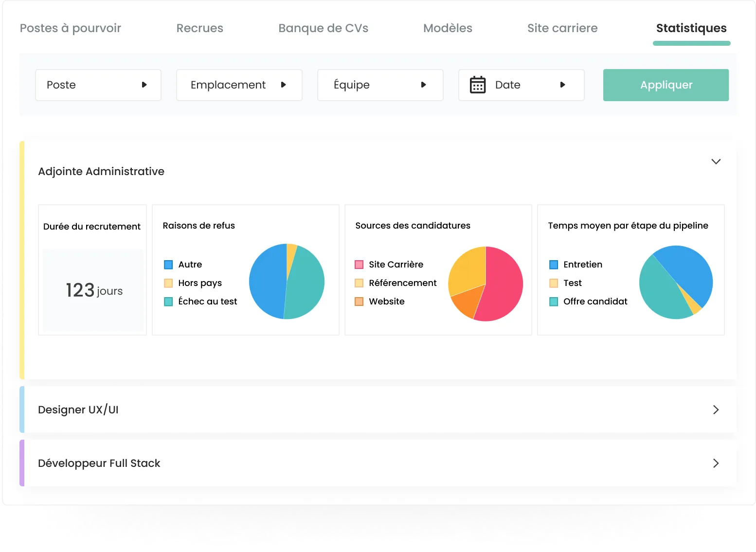Open the Postes à pourvoir tab
This screenshot has height=552, width=756.
71,28
